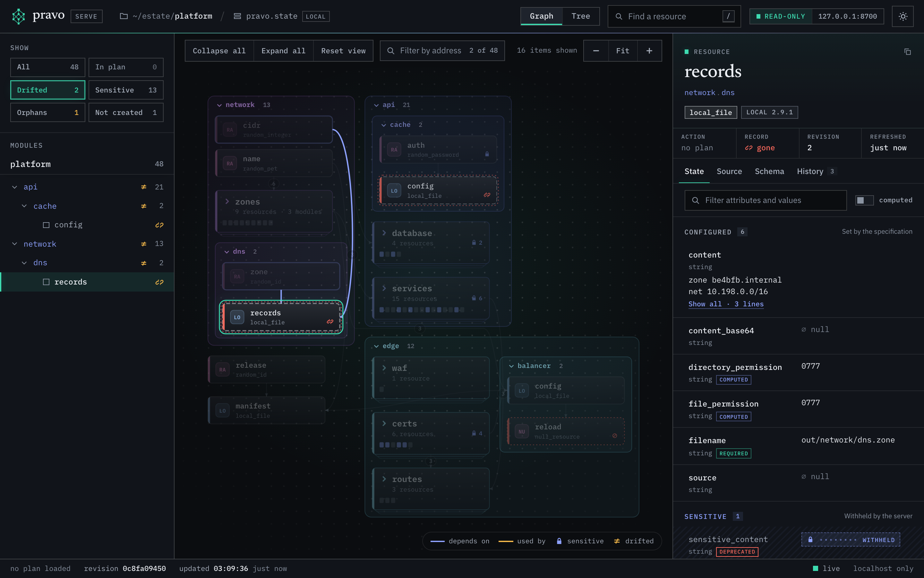The height and width of the screenshot is (578, 924).
Task: Click Show all 3 lines link
Action: click(726, 304)
